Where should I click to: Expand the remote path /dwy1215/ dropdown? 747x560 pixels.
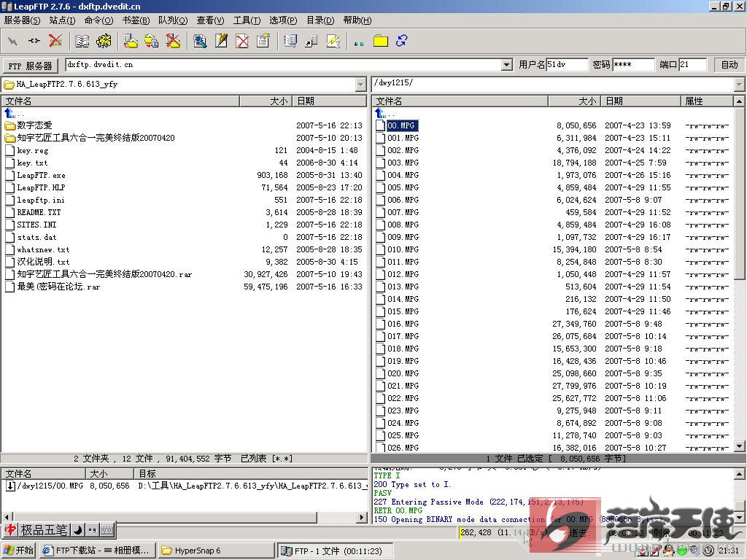[739, 85]
